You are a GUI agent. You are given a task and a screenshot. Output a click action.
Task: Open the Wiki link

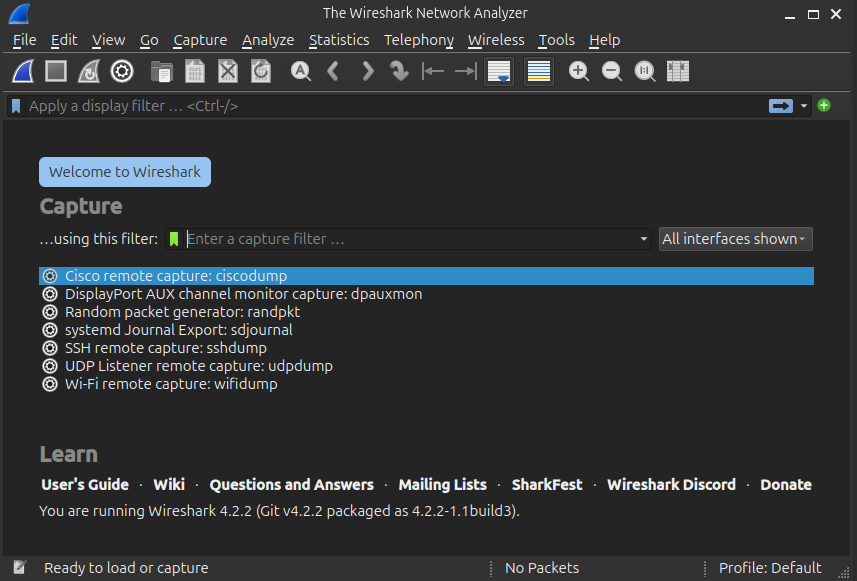click(169, 485)
